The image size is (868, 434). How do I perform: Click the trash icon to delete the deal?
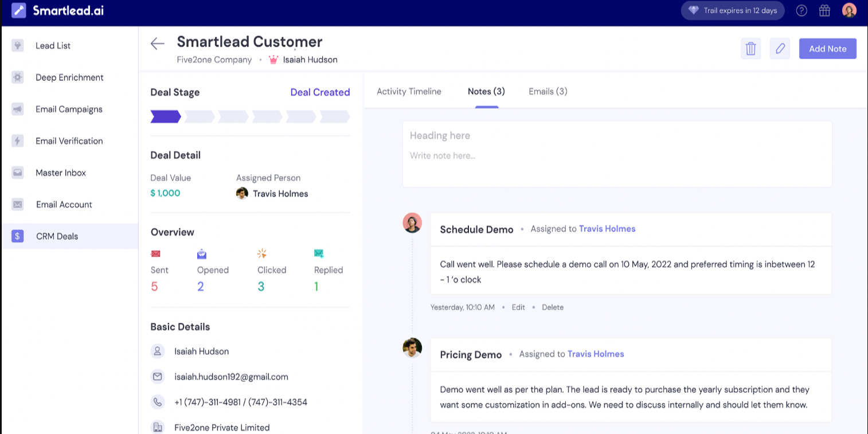pos(751,49)
